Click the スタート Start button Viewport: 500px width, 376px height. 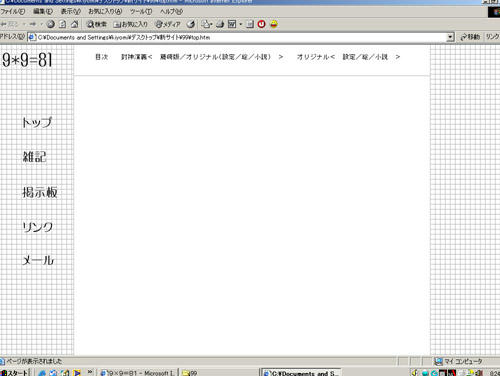(14, 373)
